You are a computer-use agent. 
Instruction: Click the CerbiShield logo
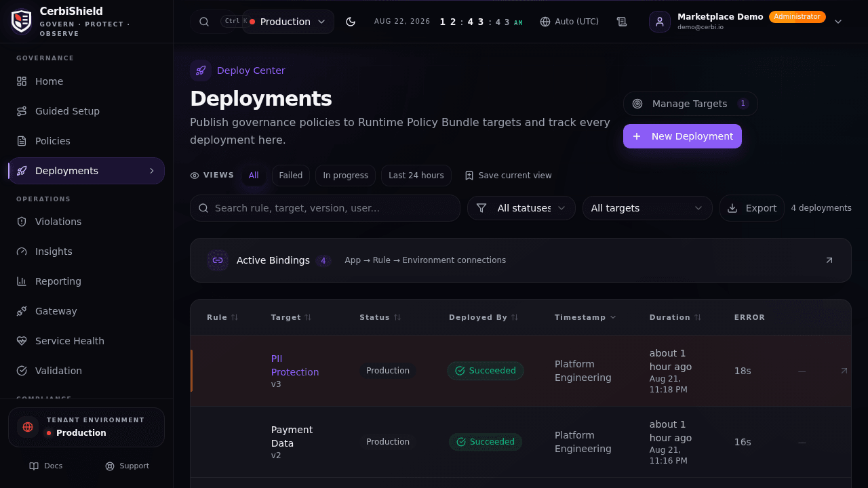pos(22,21)
